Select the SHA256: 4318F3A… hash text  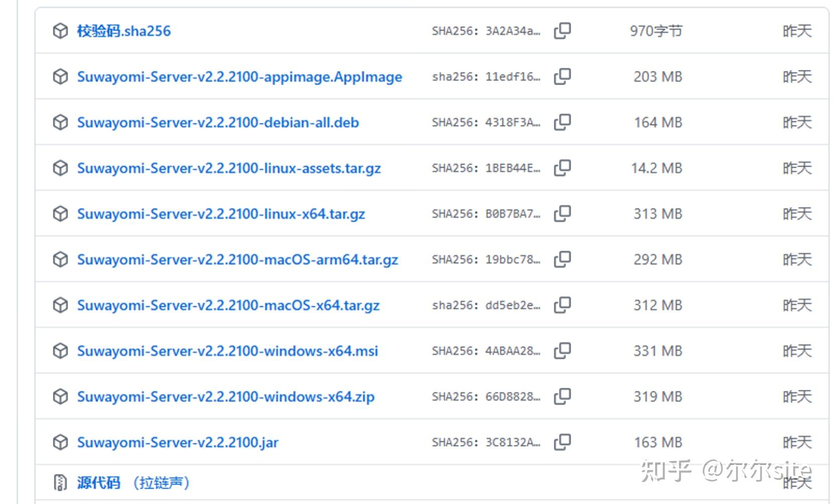(486, 122)
